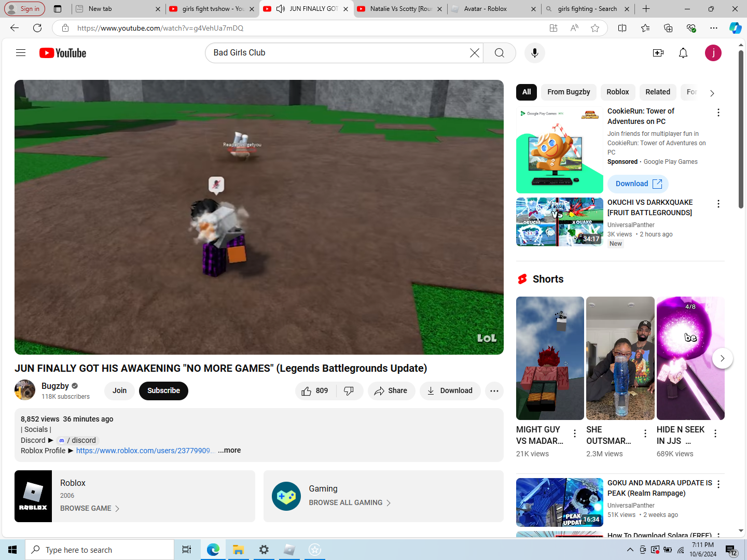Show more filter chips arrow
Screen dimensions: 747x560
[x=712, y=93]
